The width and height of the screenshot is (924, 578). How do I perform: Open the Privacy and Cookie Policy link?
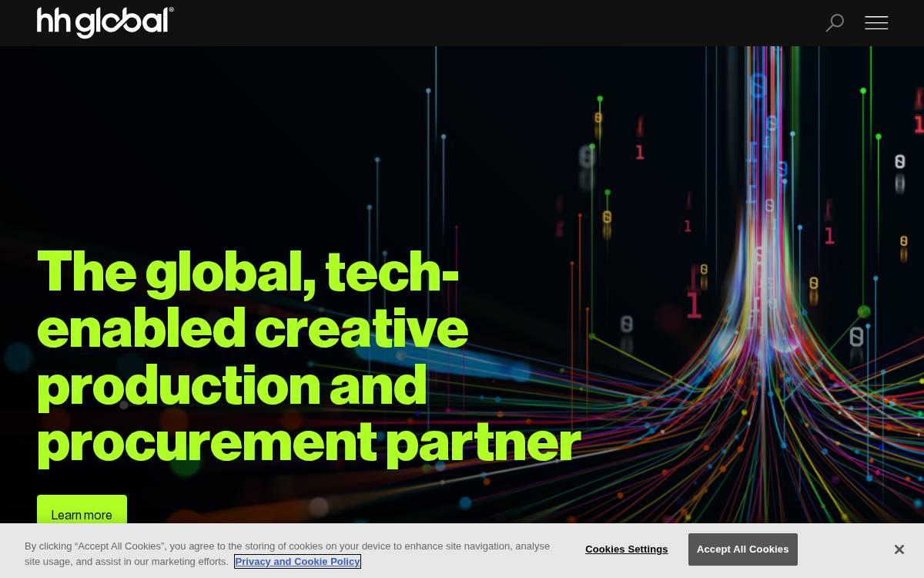pyautogui.click(x=297, y=561)
